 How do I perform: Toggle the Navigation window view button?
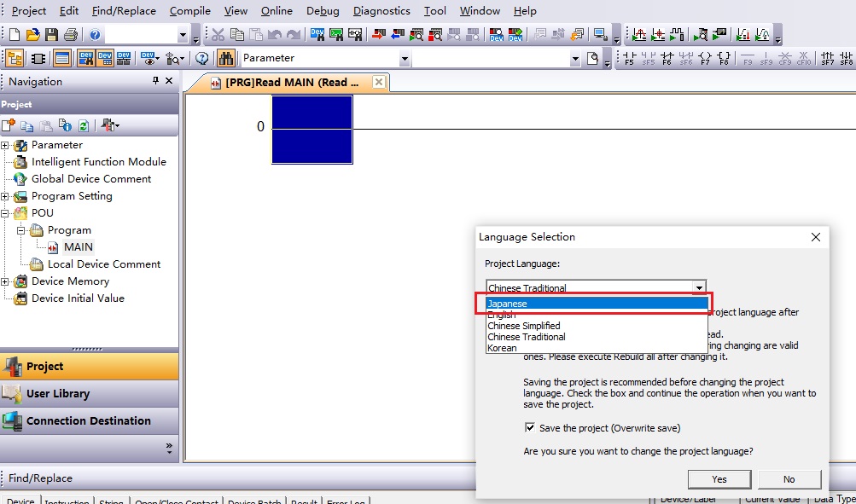[15, 58]
